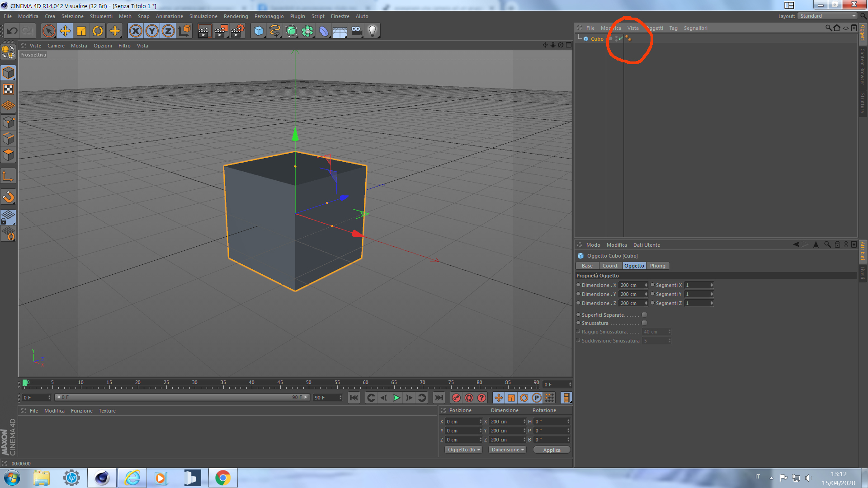Viewport: 868px width, 488px height.
Task: Select the Cubo object in Object Manager
Action: click(x=597, y=39)
